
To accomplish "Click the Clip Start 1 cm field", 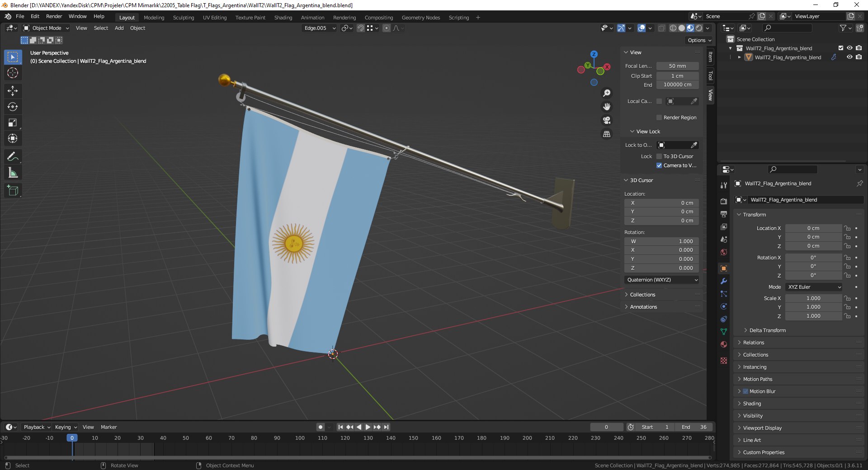I will [677, 76].
